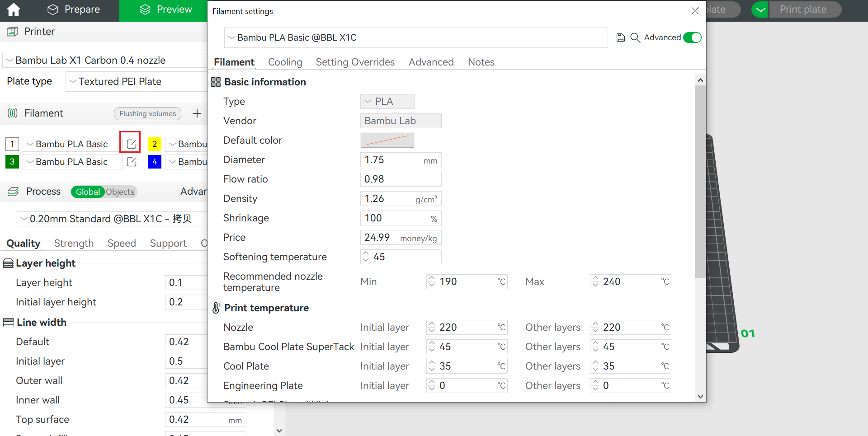The image size is (868, 436).
Task: Click Top surface line width field
Action: pos(205,420)
